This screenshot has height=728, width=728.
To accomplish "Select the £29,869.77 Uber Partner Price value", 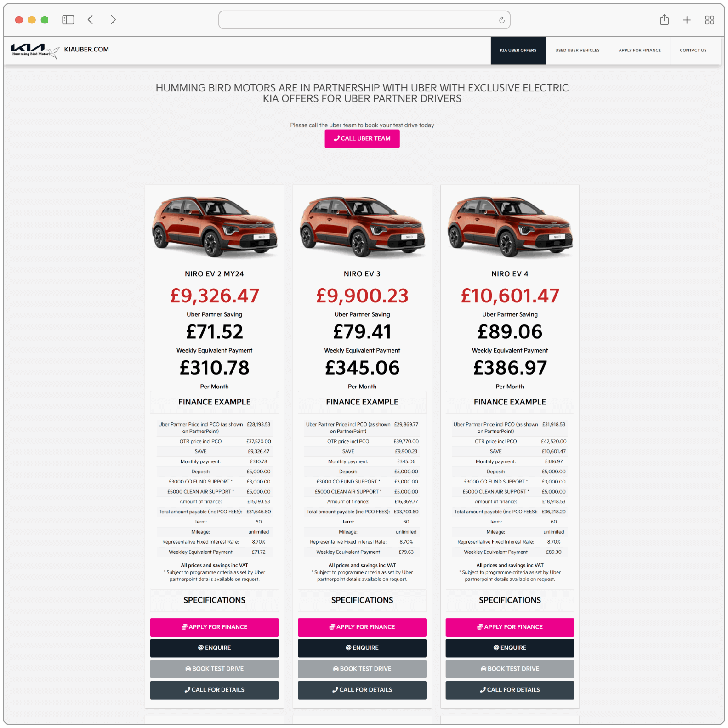I will click(406, 425).
